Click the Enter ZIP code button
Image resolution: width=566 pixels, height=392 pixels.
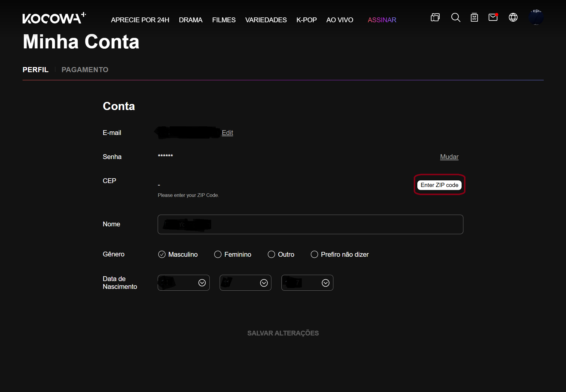pos(439,185)
